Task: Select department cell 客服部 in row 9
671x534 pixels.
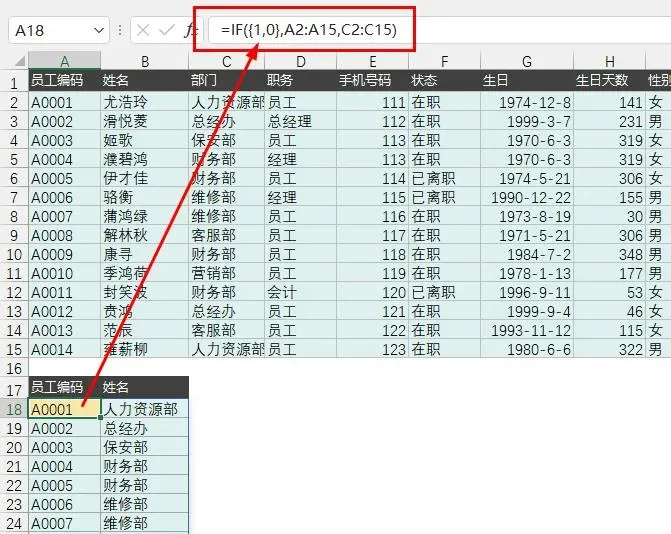Action: (x=226, y=235)
